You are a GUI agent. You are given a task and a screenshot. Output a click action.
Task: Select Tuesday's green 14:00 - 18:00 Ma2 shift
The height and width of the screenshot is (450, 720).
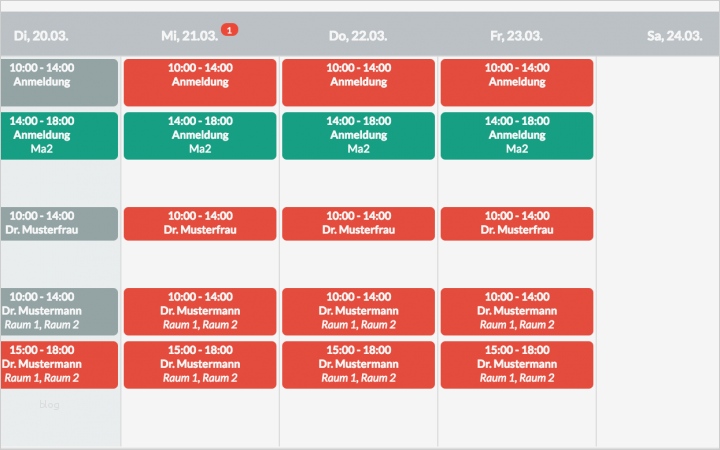58,135
